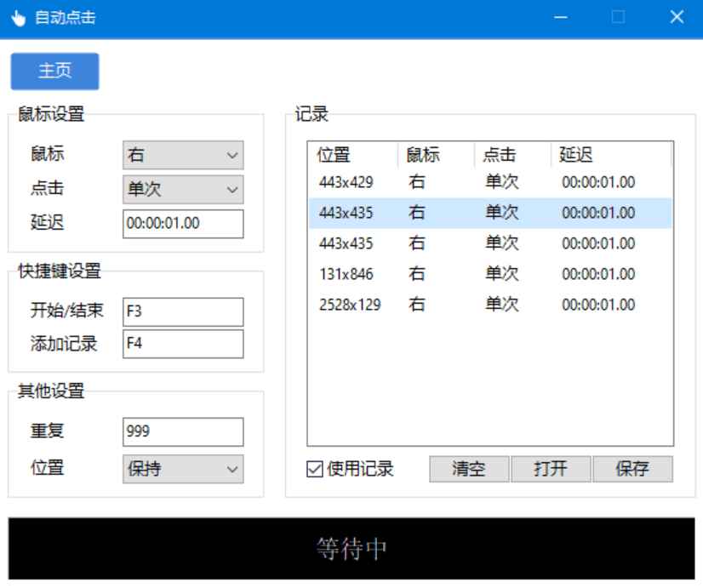Viewport: 703px width, 588px height.
Task: Select the 131x846 record entry
Action: (x=400, y=272)
